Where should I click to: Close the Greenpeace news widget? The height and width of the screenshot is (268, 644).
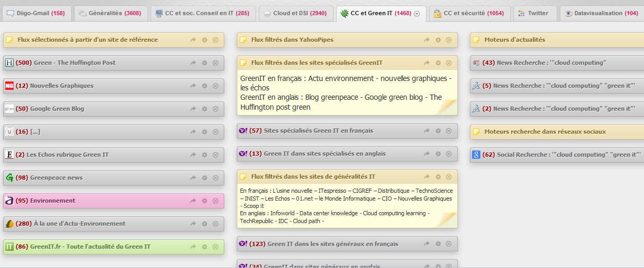215,178
